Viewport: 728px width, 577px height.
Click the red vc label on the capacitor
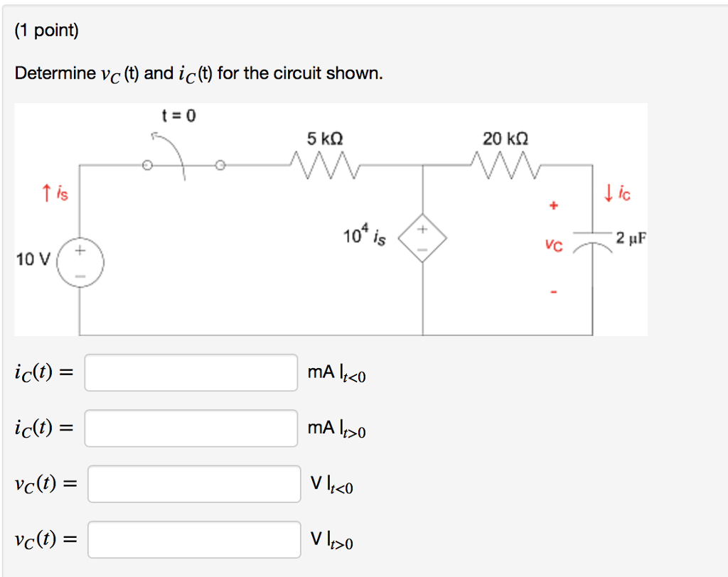click(552, 247)
